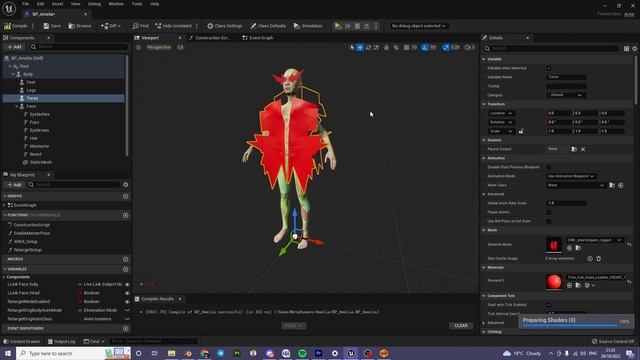Open Class Settings
The image size is (640, 360).
(x=224, y=26)
